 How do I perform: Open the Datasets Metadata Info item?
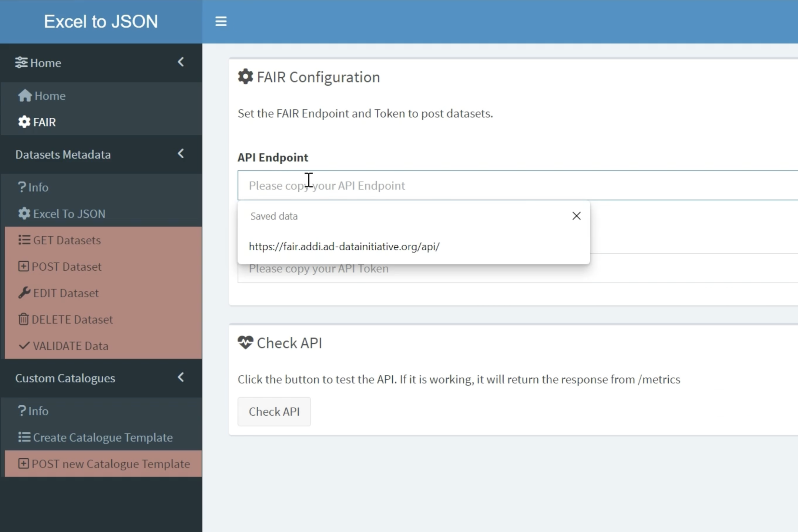(38, 187)
